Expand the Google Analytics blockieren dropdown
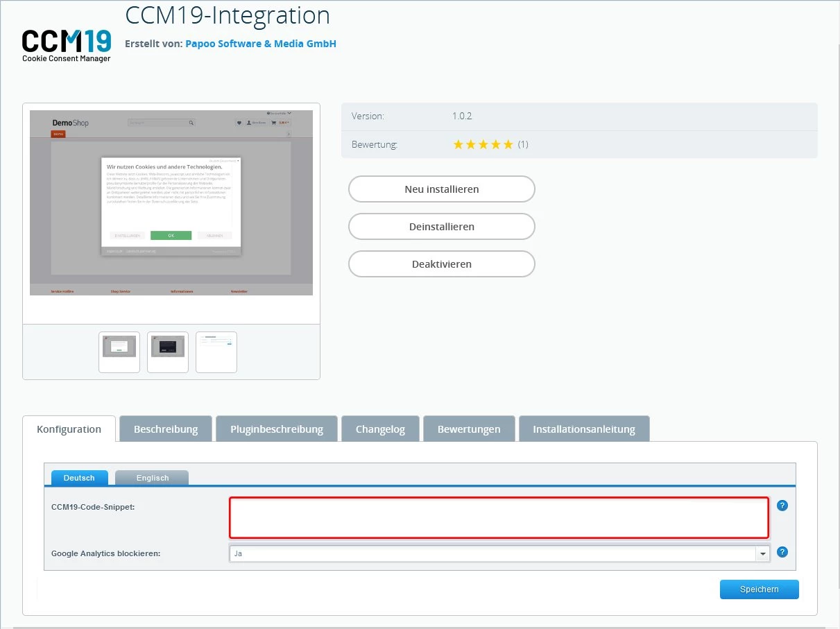This screenshot has height=629, width=840. 763,553
